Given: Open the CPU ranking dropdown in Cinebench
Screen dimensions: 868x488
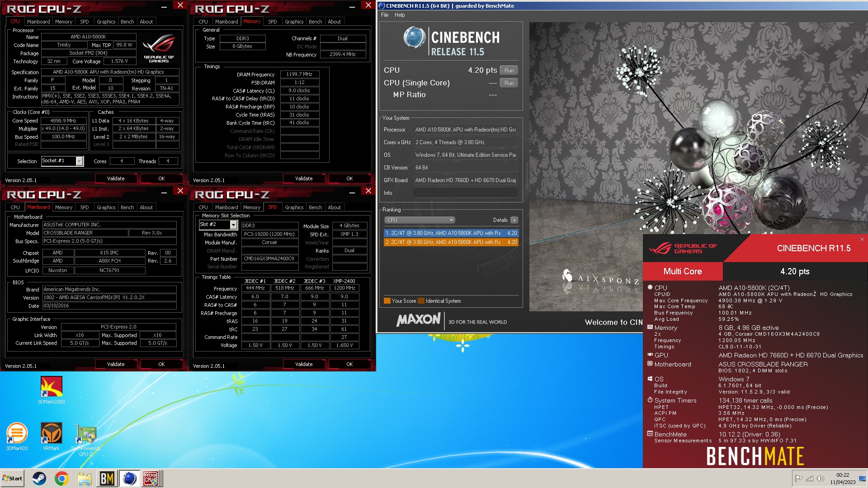Looking at the screenshot, I should (419, 220).
